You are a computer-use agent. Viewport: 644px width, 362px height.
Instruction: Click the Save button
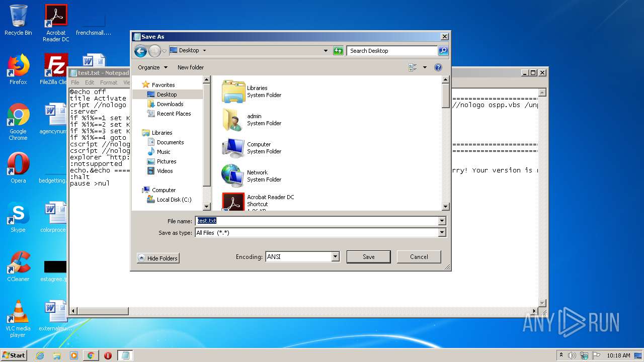pos(368,256)
